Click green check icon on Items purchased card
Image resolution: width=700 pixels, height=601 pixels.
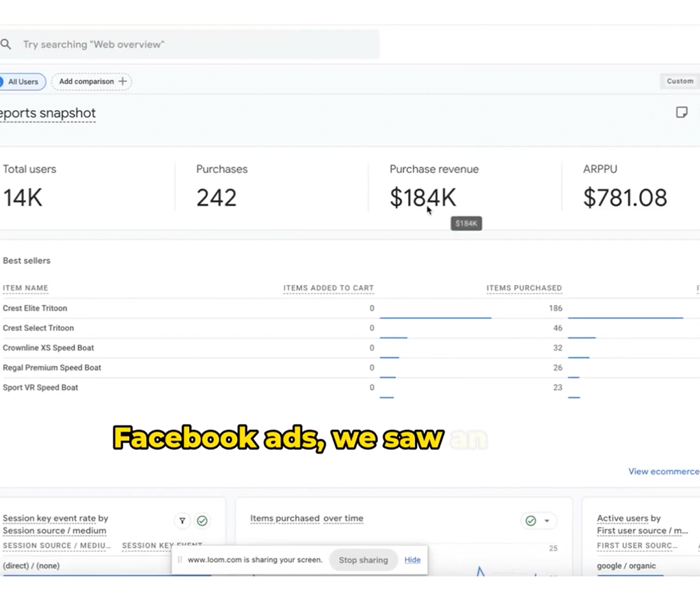coord(530,521)
